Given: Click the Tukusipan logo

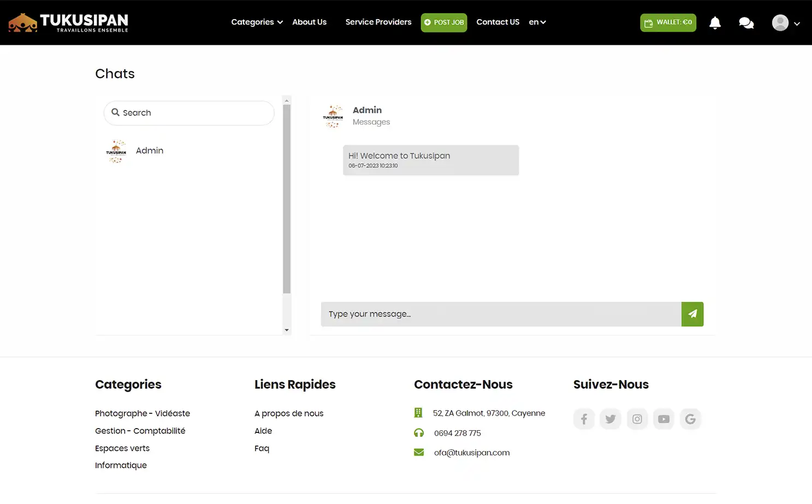Looking at the screenshot, I should point(68,22).
